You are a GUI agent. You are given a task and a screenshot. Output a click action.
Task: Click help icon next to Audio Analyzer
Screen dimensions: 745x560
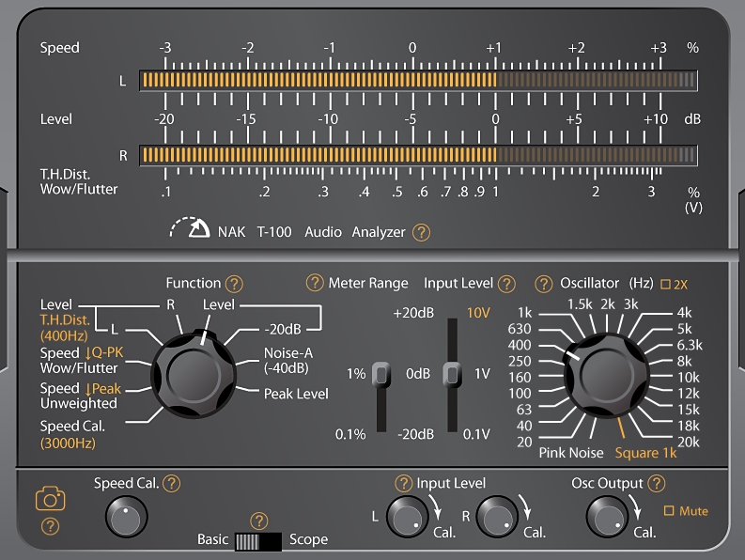422,232
